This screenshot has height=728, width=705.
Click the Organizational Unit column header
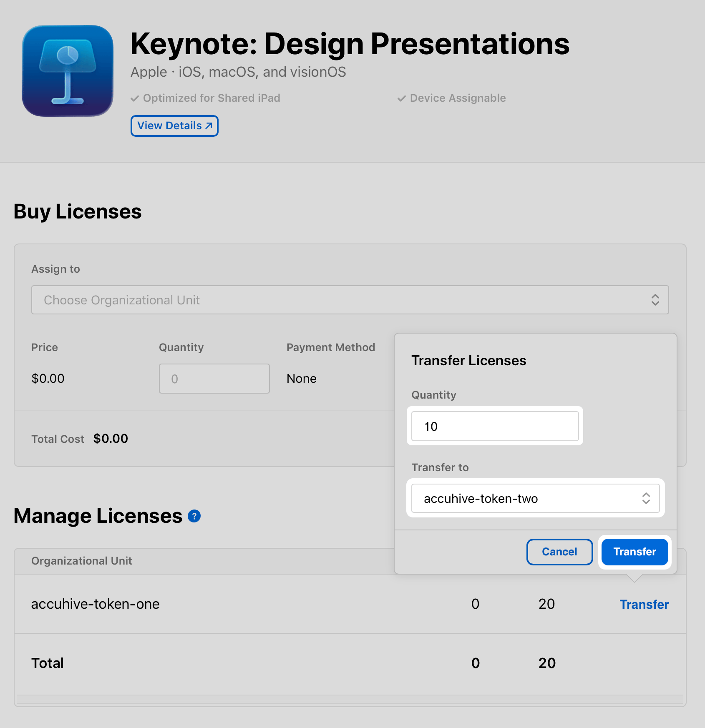point(82,561)
